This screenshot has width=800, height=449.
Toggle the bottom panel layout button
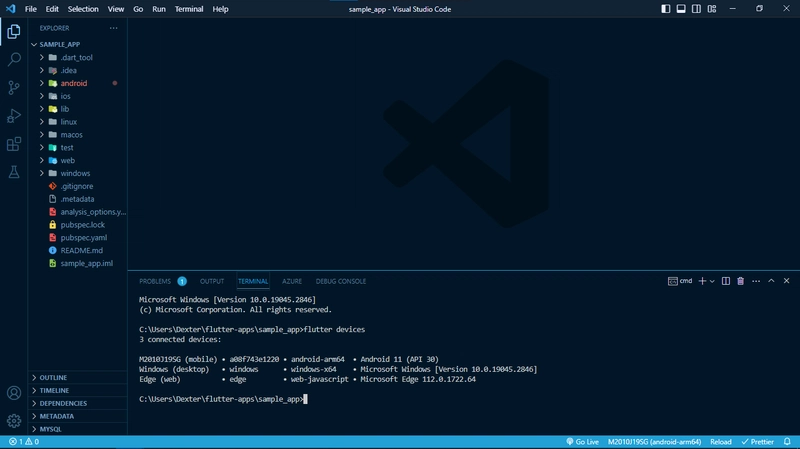click(696, 9)
